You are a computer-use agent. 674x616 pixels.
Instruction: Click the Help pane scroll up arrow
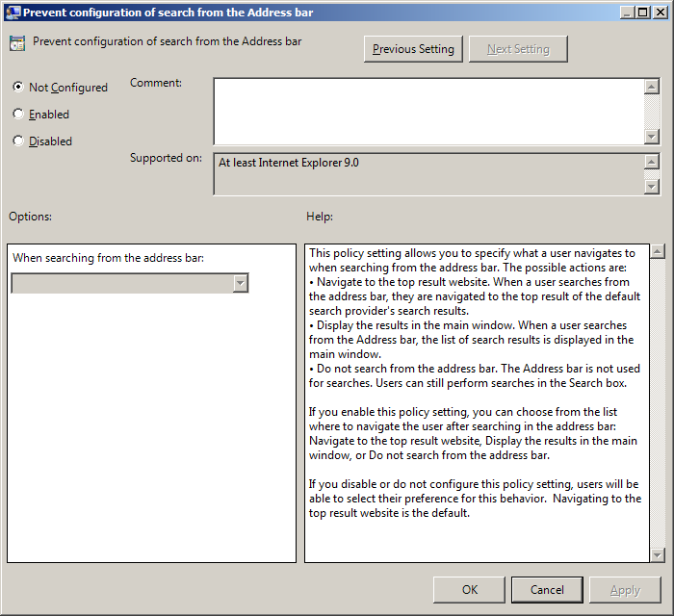coord(658,252)
